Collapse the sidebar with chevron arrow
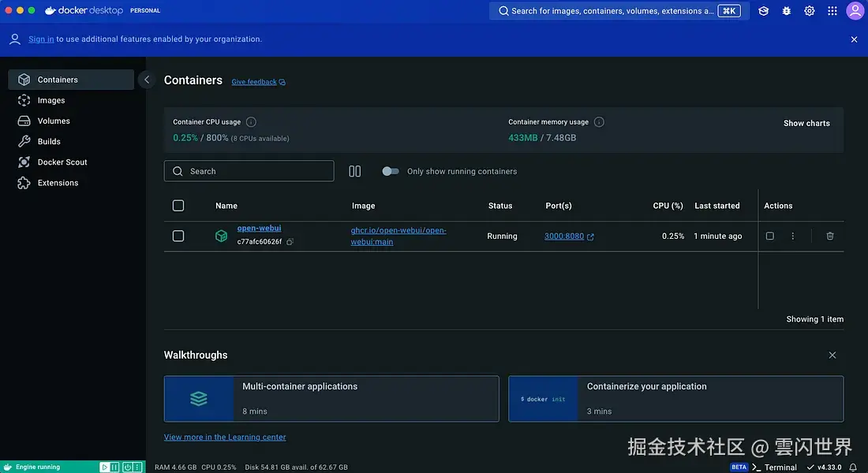The image size is (868, 473). point(147,80)
